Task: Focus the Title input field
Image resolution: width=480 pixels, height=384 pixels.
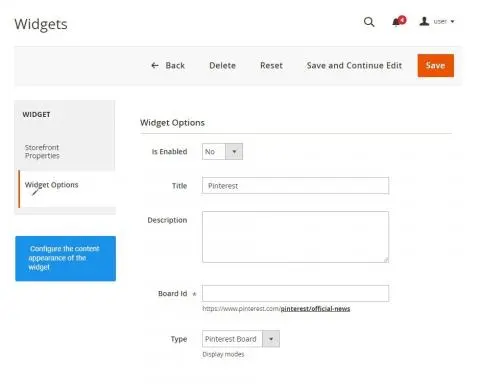Action: [x=295, y=186]
